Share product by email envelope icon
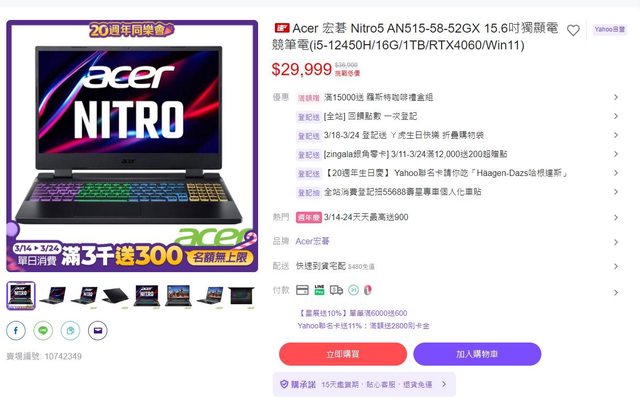Screen dimensions: 640x404 click(x=98, y=330)
